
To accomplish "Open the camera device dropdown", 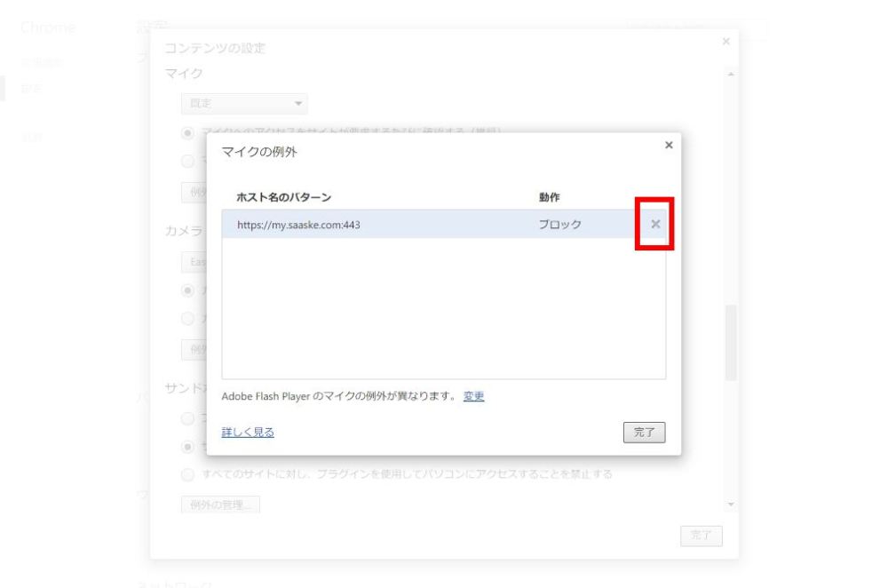I will pyautogui.click(x=194, y=262).
